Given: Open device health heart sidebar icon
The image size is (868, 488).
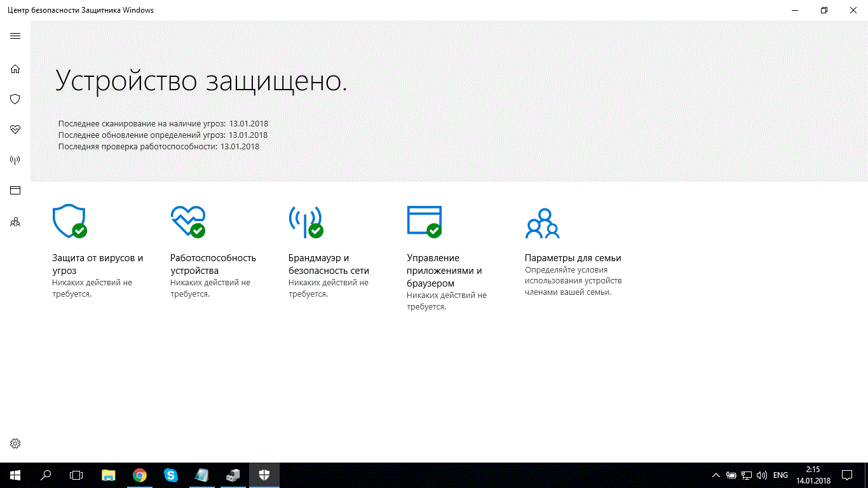Looking at the screenshot, I should [x=15, y=130].
